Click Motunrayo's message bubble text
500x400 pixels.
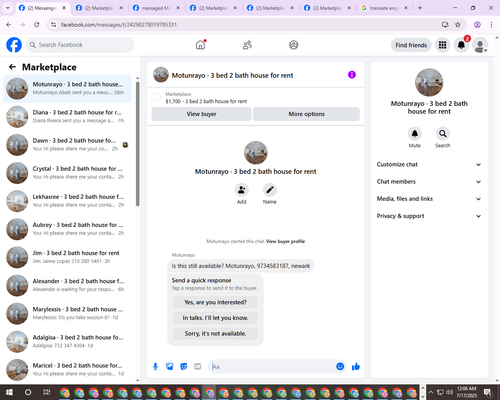click(x=241, y=266)
